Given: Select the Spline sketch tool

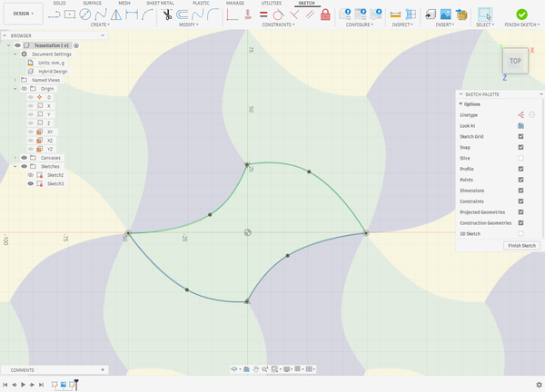Looking at the screenshot, I should click(101, 15).
